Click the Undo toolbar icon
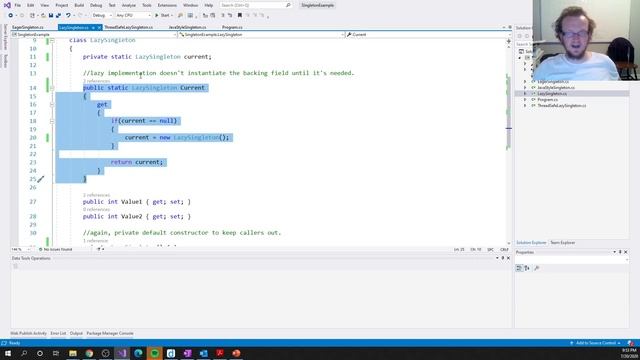The image size is (640, 360). [68, 15]
